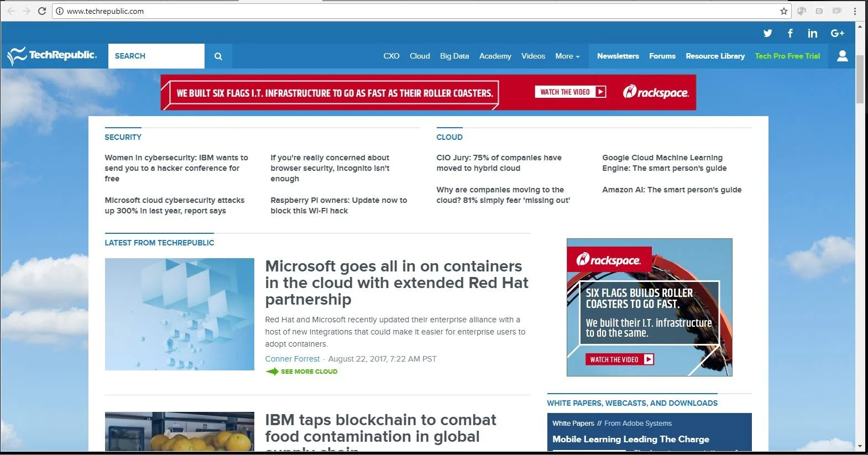868x455 pixels.
Task: Expand the More navigation dropdown
Action: [x=567, y=56]
